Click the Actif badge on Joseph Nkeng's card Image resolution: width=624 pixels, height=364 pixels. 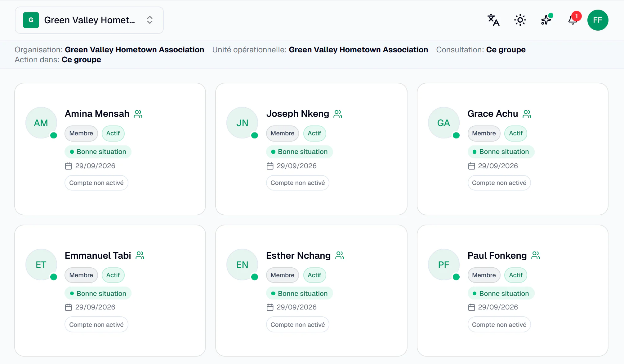tap(314, 133)
